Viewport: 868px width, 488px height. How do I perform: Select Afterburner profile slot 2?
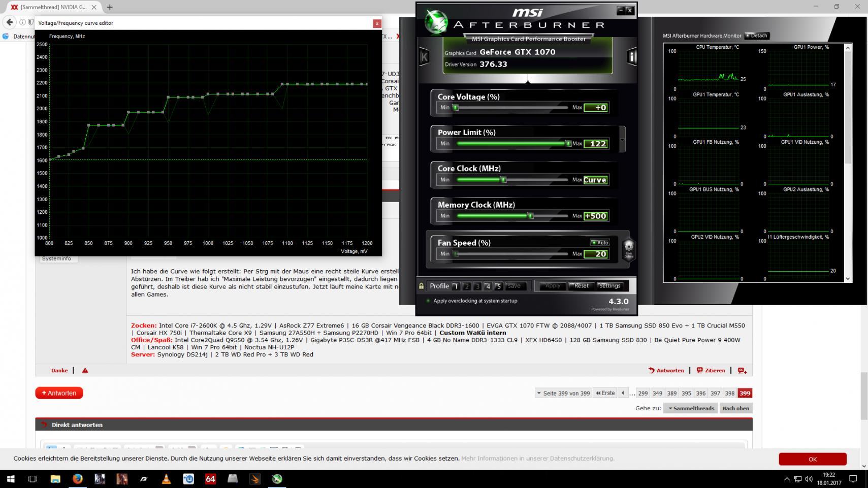click(x=467, y=286)
